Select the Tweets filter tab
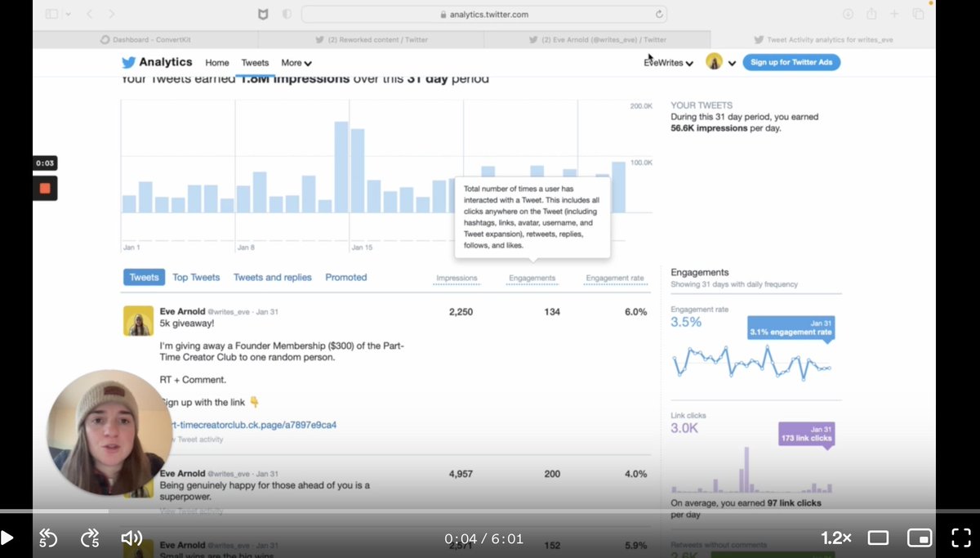This screenshot has width=980, height=558. coord(144,277)
